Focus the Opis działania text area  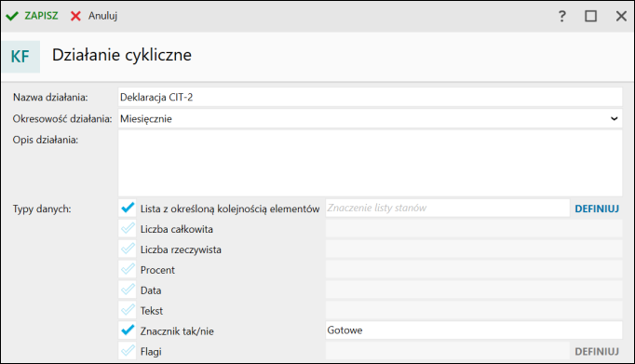point(371,163)
